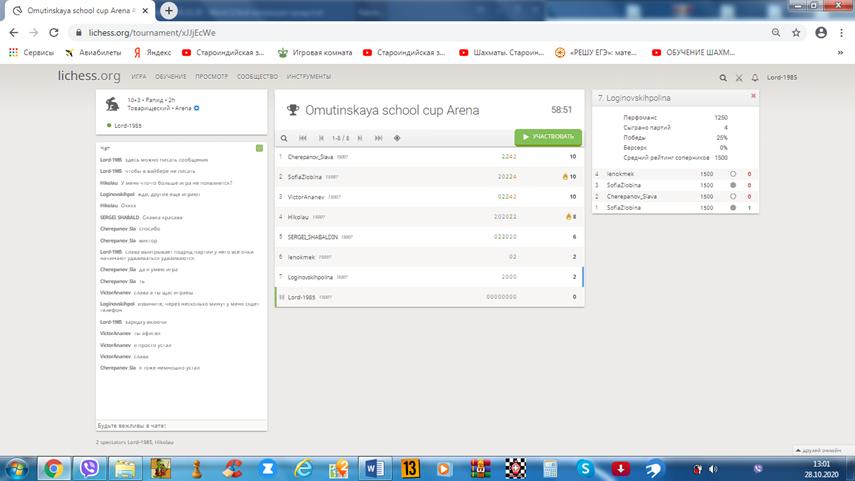This screenshot has width=855, height=481.
Task: Open Microsoft Word from the taskbar
Action: tap(375, 467)
